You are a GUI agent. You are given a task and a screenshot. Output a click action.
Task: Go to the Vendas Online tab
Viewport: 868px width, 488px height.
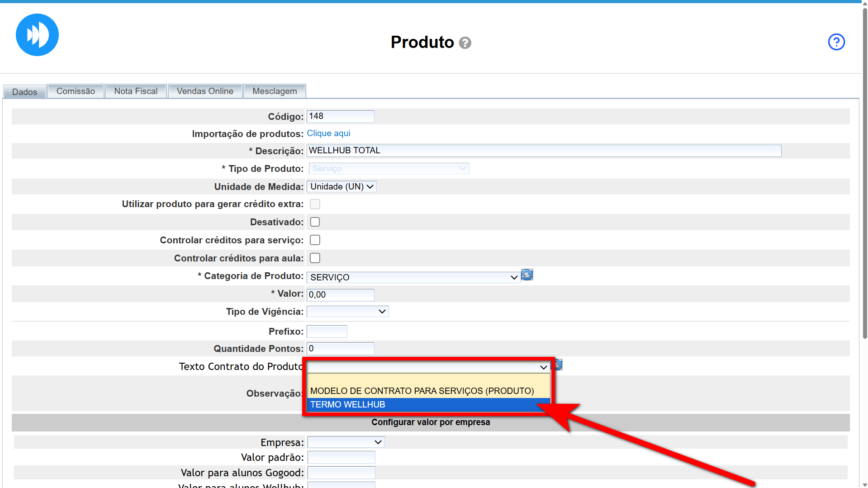tap(205, 91)
